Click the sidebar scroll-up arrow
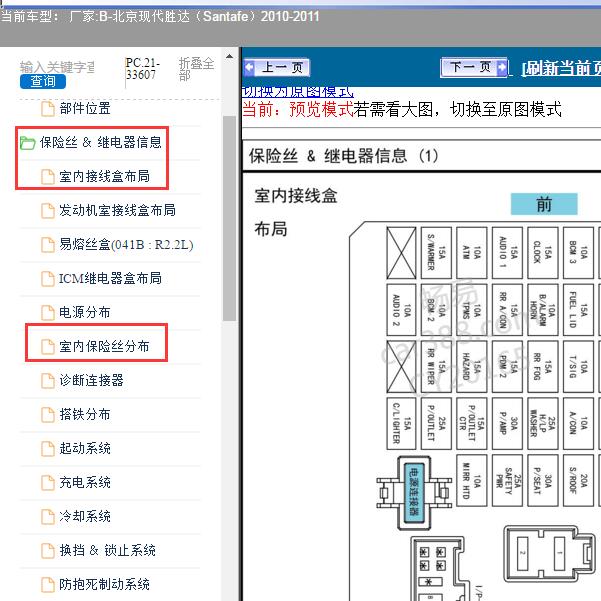Screen dimensions: 601x601 (x=229, y=57)
